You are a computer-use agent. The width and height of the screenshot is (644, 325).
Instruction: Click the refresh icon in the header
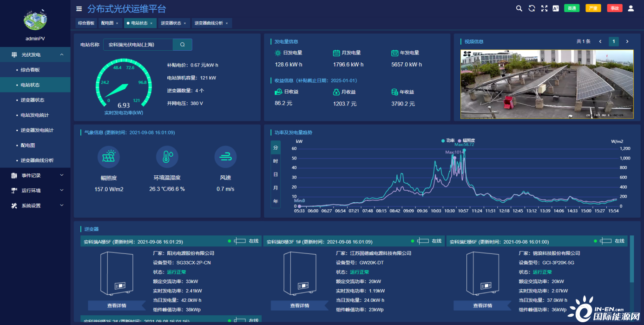click(532, 8)
